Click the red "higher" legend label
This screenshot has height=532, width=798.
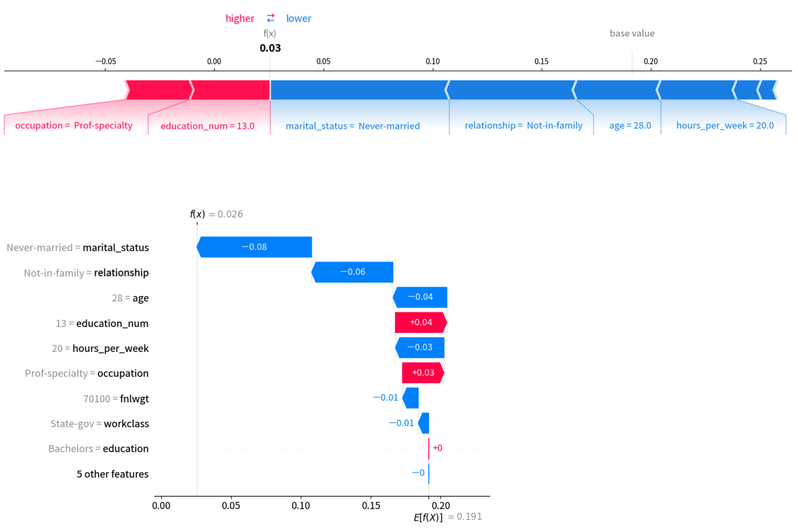pyautogui.click(x=240, y=18)
